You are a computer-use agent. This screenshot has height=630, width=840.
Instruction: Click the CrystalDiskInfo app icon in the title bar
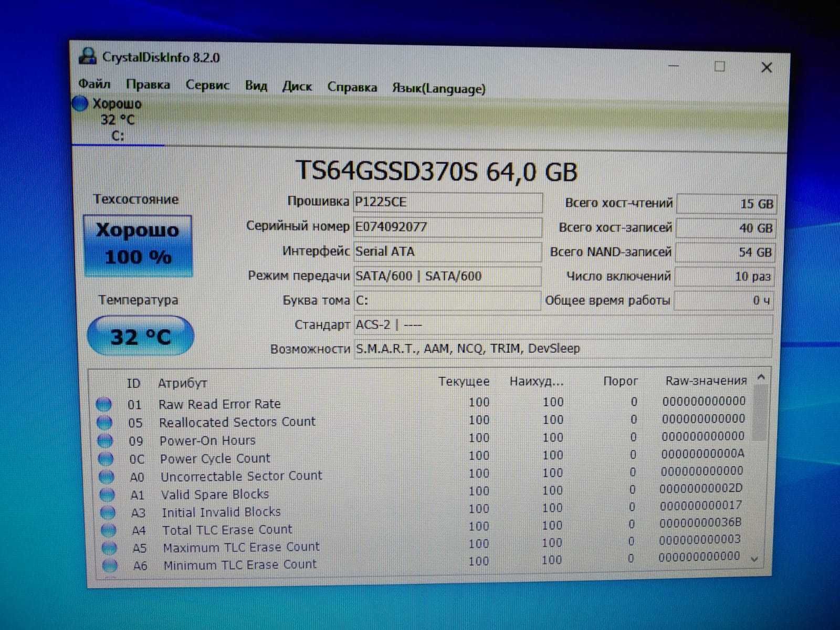click(x=87, y=56)
